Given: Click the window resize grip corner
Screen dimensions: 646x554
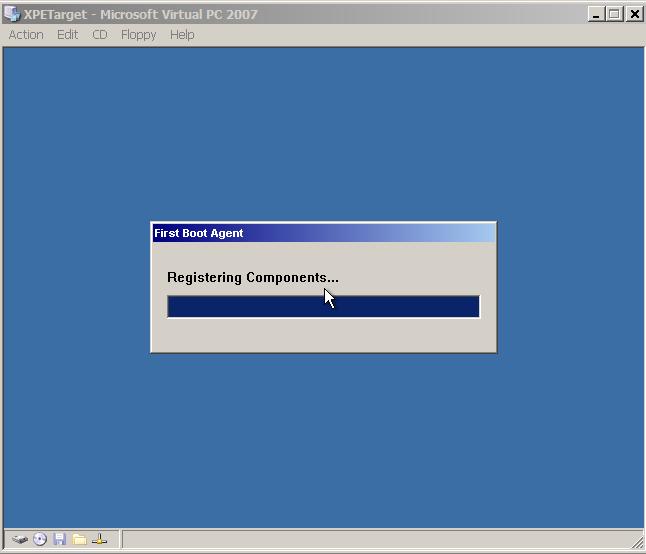Looking at the screenshot, I should (638, 542).
